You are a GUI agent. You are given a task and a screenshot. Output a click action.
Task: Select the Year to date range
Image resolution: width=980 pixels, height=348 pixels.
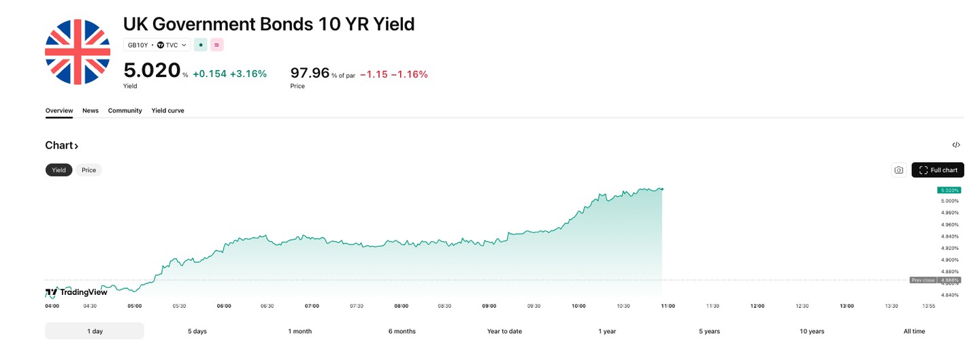pos(504,331)
